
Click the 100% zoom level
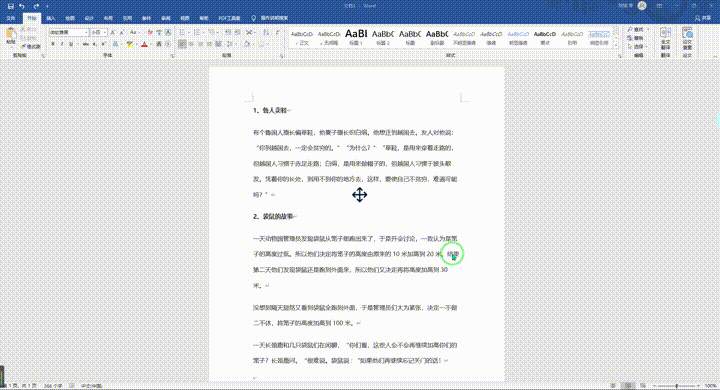point(710,386)
